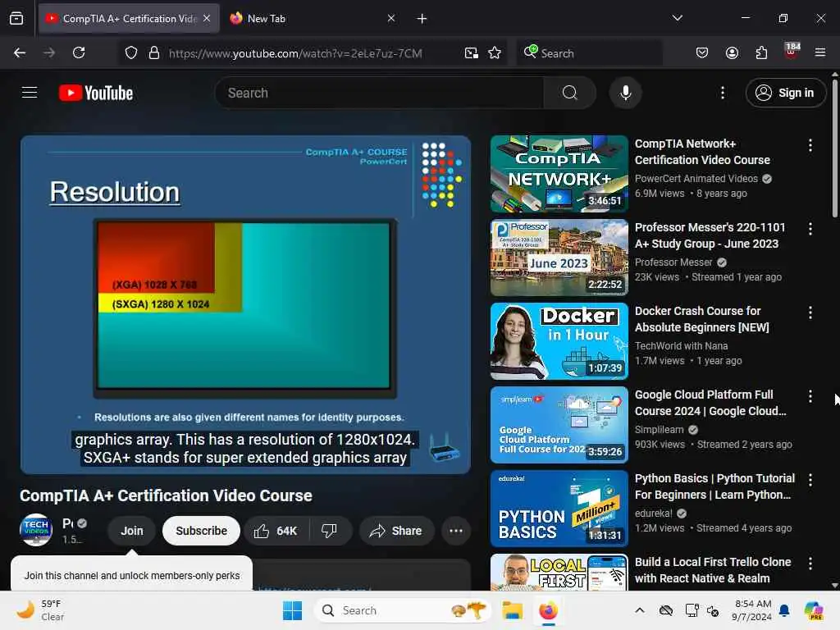Open more actions ellipsis under video
Screen dimensions: 840x630
pyautogui.click(x=456, y=531)
